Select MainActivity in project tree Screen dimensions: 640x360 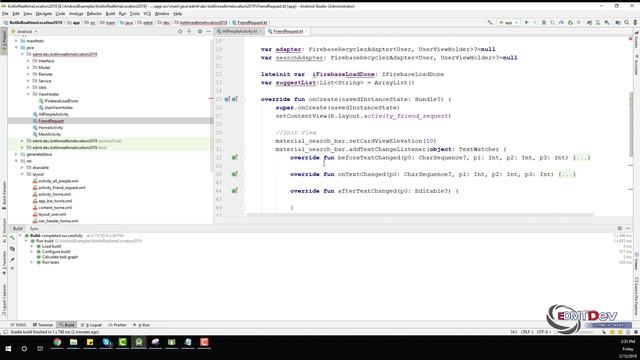coord(49,134)
